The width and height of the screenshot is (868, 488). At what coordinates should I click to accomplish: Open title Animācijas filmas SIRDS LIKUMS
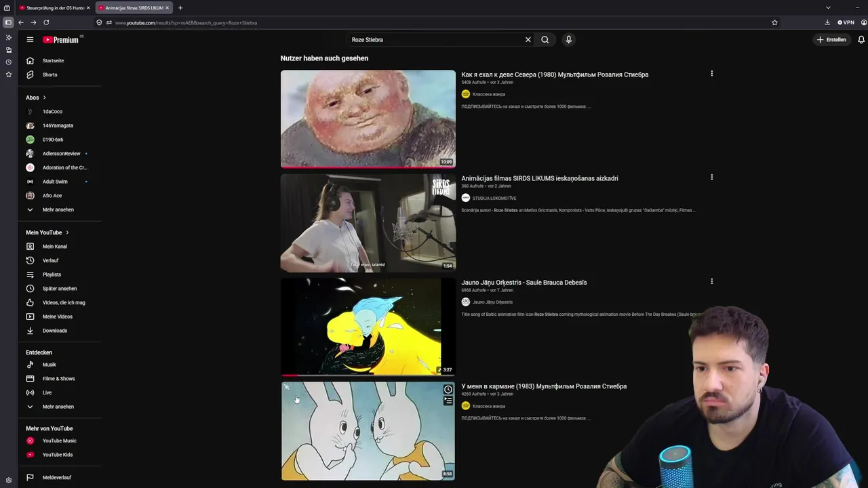point(540,178)
